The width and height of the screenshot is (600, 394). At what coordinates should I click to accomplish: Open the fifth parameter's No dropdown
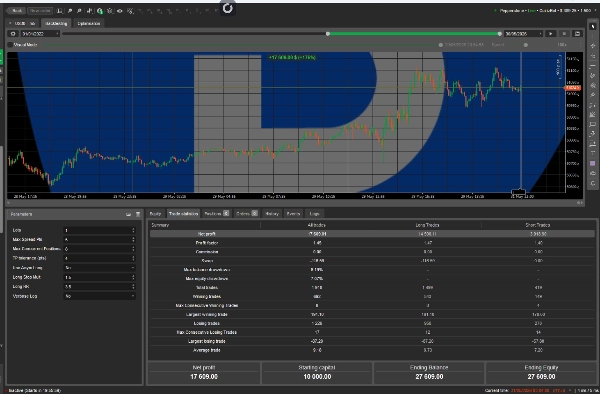click(x=99, y=268)
